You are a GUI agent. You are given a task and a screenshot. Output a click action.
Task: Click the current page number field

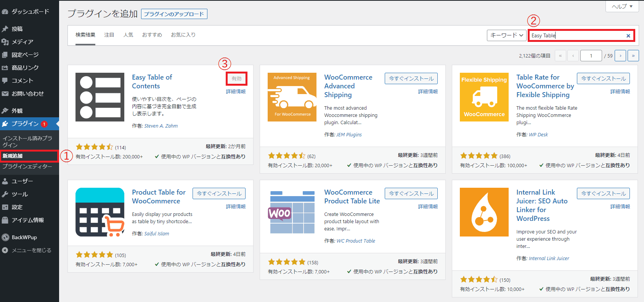[x=591, y=56]
